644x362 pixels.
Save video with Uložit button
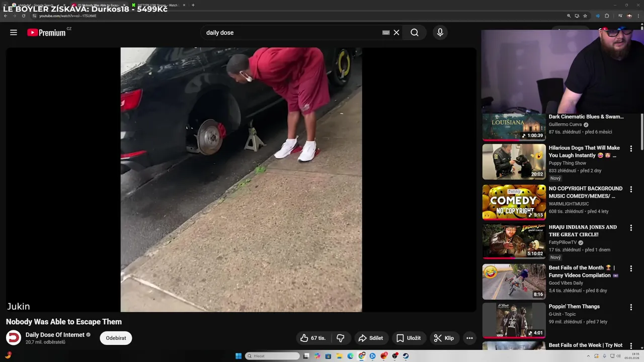click(x=409, y=338)
